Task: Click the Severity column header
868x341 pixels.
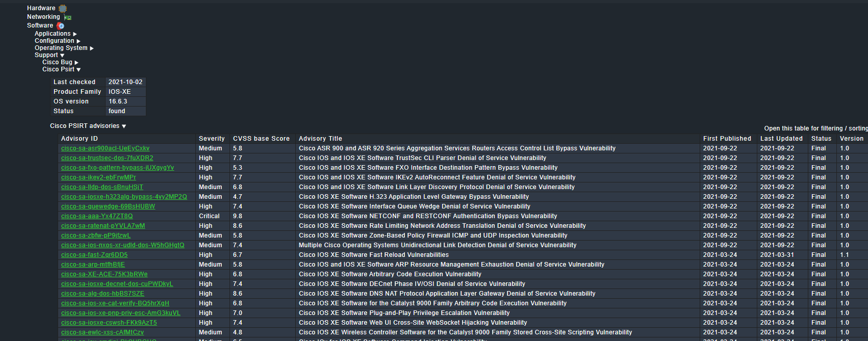Action: click(212, 139)
